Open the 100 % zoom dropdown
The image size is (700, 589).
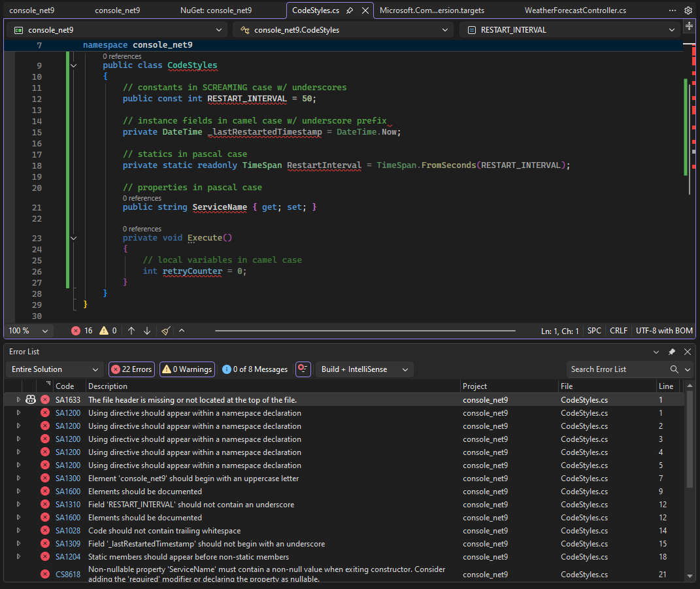pos(29,331)
